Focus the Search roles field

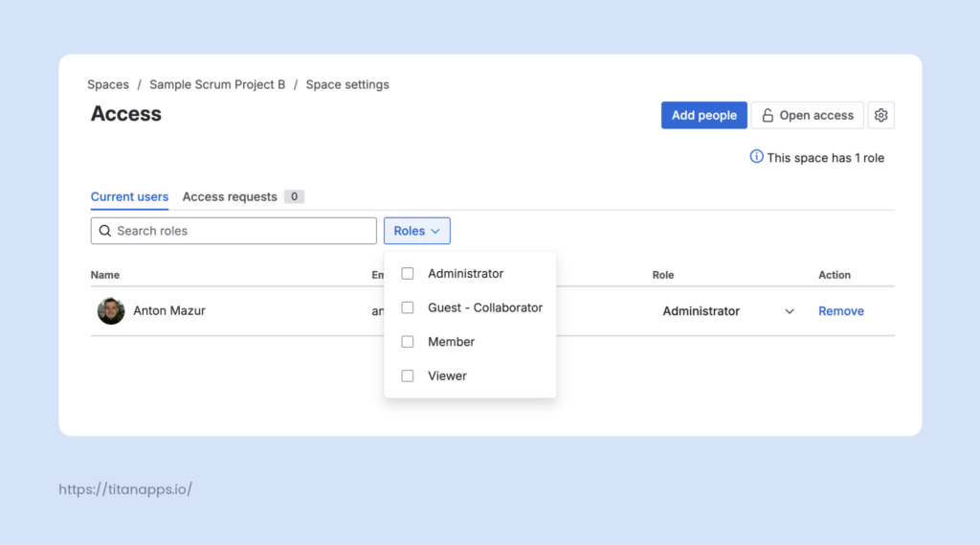[234, 231]
